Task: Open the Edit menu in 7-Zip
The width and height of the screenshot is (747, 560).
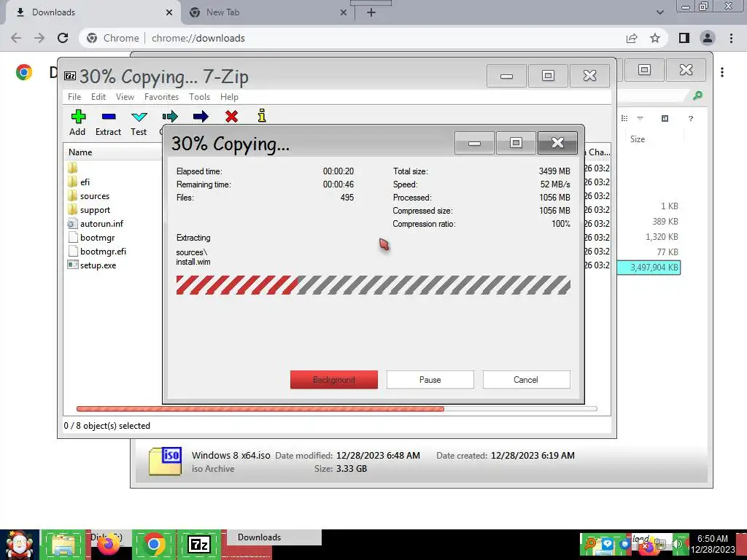Action: click(98, 97)
